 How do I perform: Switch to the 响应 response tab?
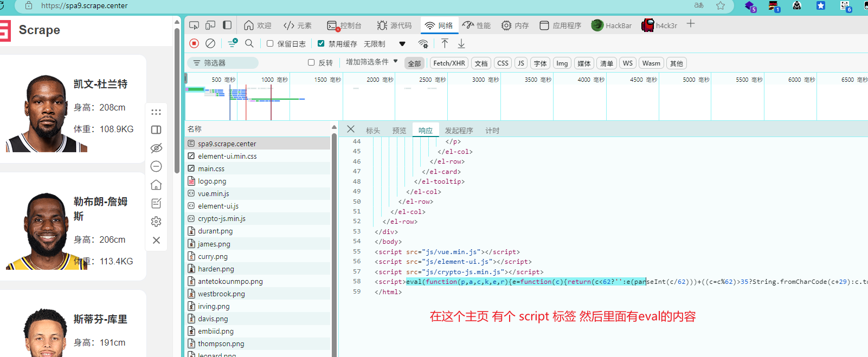tap(426, 131)
